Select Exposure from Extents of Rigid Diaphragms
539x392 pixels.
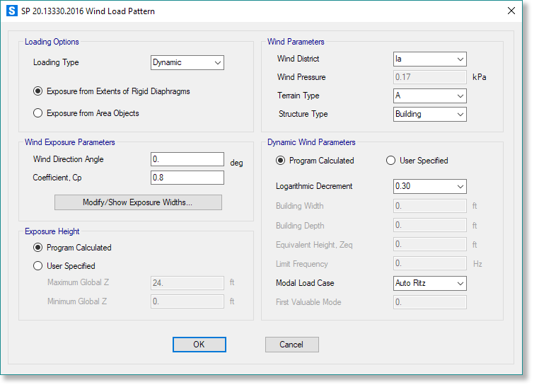click(x=38, y=91)
